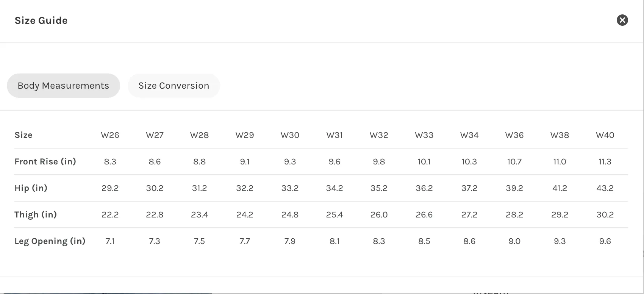Select the Front Rise (in) row label

pos(45,162)
